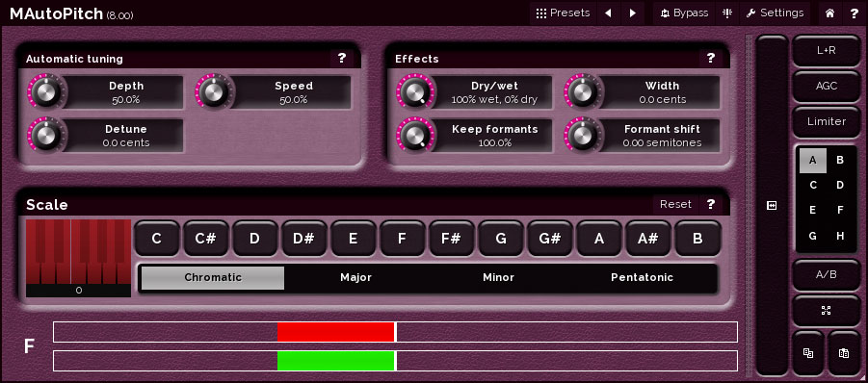The image size is (868, 383).
Task: Select preset slot D
Action: (x=840, y=185)
